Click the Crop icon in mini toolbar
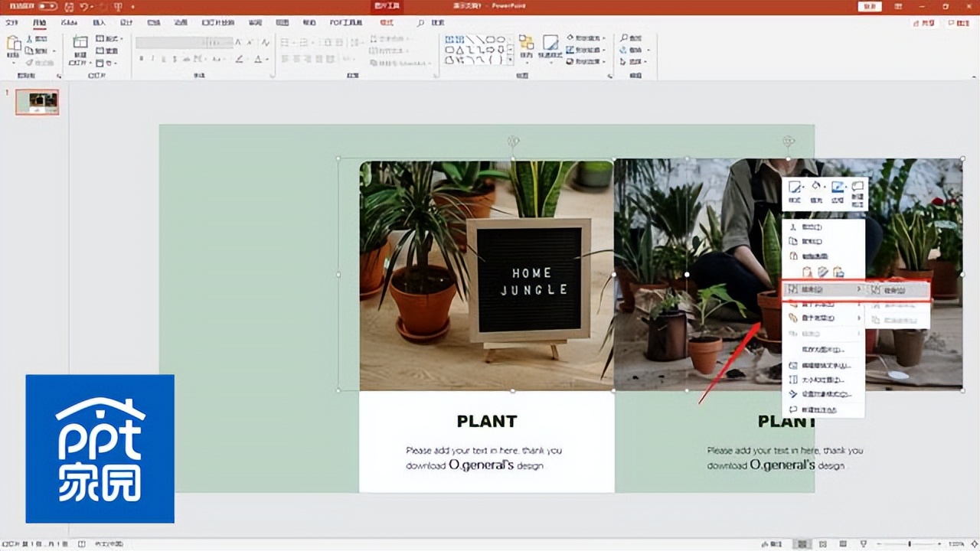This screenshot has width=980, height=551. [x=838, y=187]
